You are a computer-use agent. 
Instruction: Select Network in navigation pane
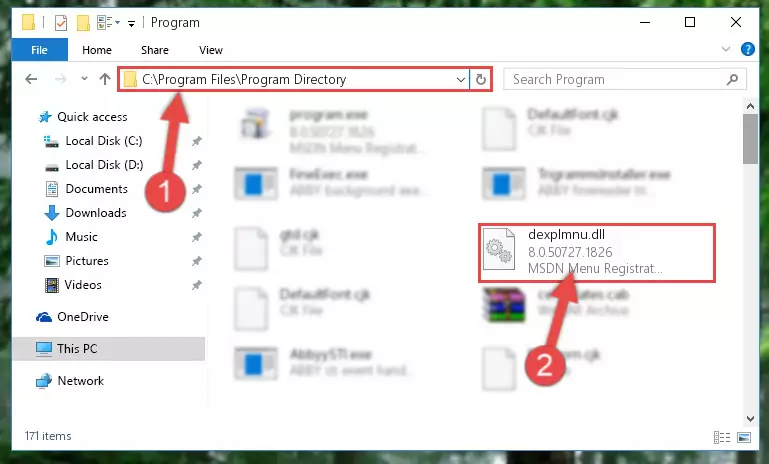[x=80, y=381]
